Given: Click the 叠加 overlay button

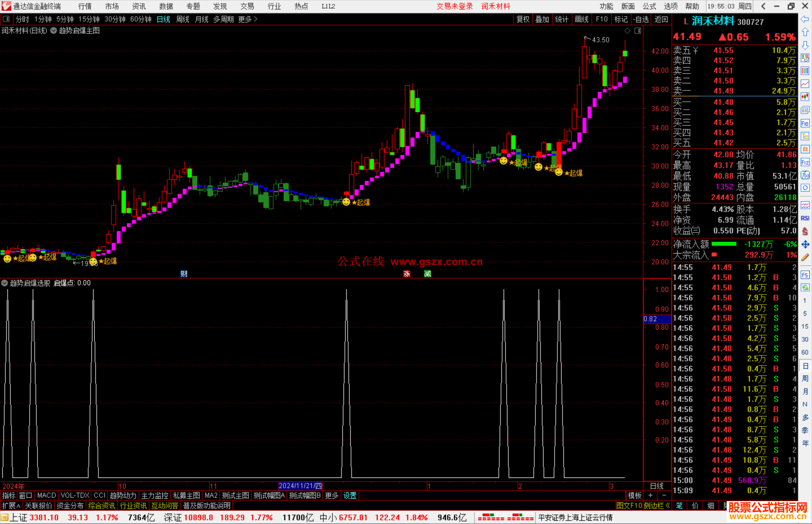Looking at the screenshot, I should pos(542,19).
